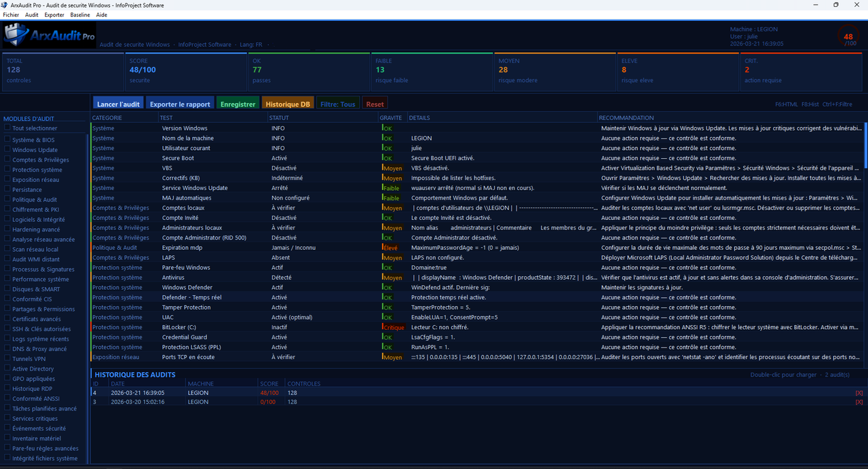Sort by the CATEGORIE column header
868x469 pixels.
tap(125, 117)
